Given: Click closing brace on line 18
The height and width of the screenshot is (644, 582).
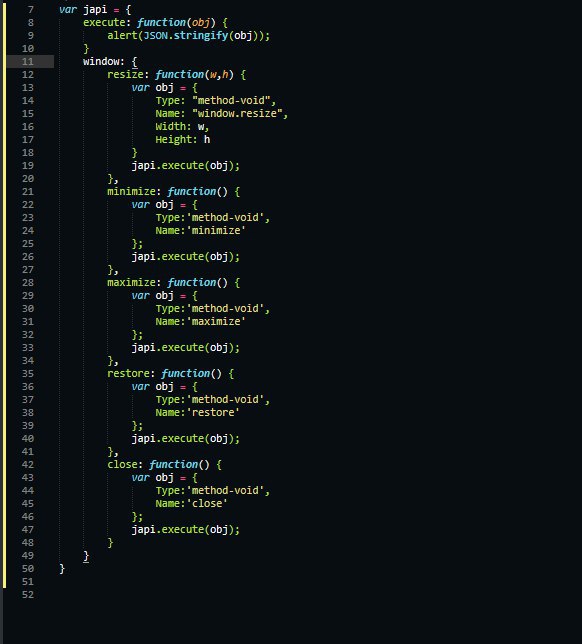Looking at the screenshot, I should coord(134,153).
